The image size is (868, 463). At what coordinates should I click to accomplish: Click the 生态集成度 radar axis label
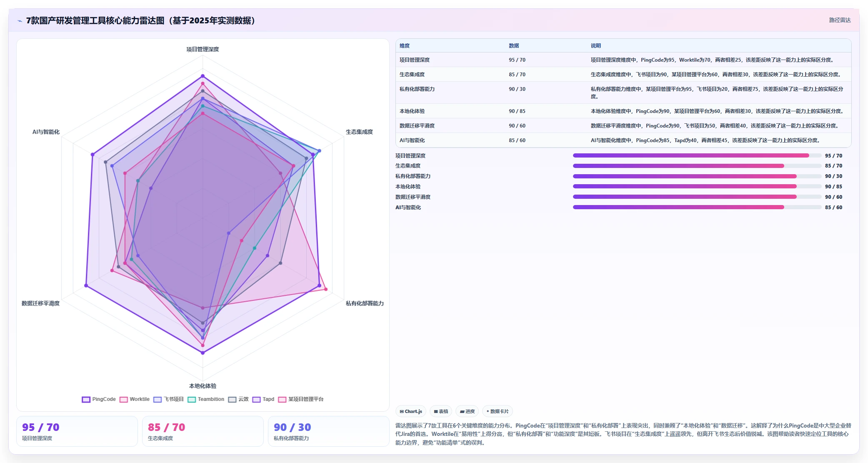pos(359,132)
